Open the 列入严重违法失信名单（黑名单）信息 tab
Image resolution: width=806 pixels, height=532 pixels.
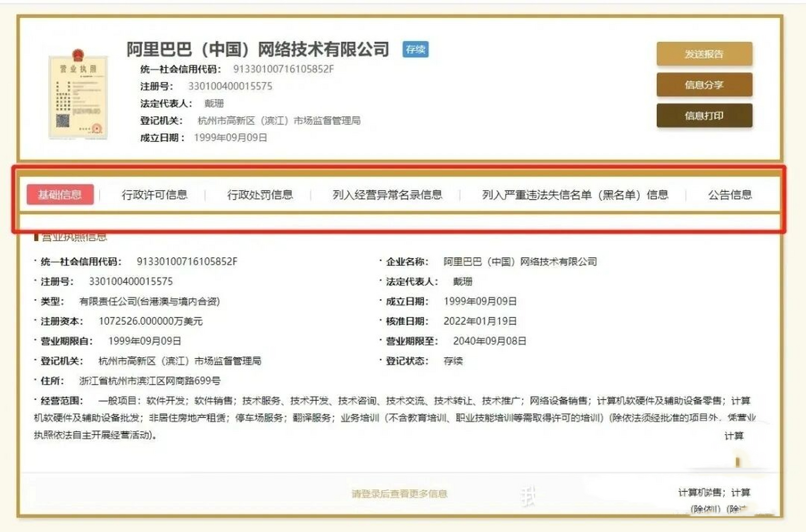click(575, 195)
